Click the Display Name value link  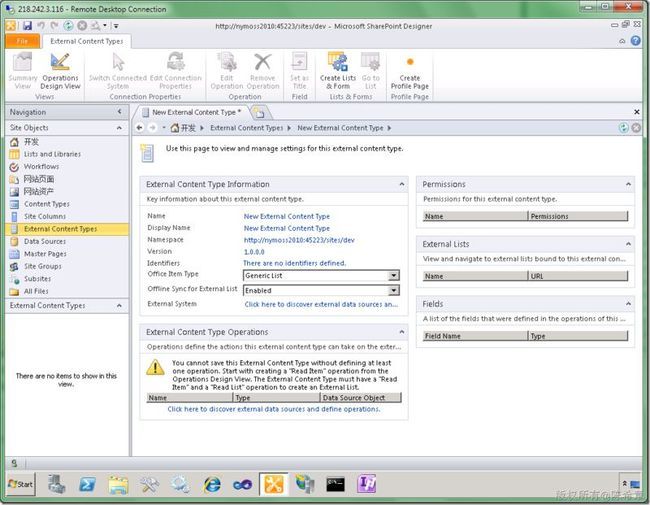click(x=286, y=228)
